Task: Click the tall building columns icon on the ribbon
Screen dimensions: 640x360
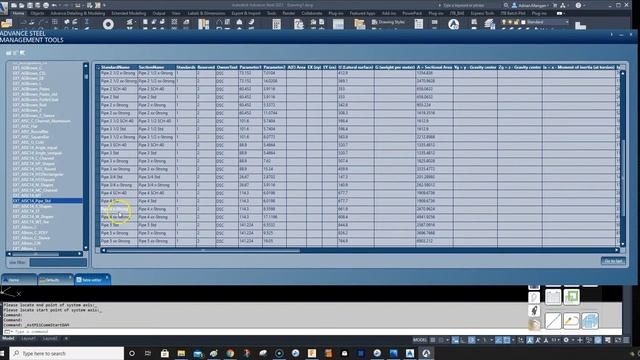Action: [x=203, y=24]
